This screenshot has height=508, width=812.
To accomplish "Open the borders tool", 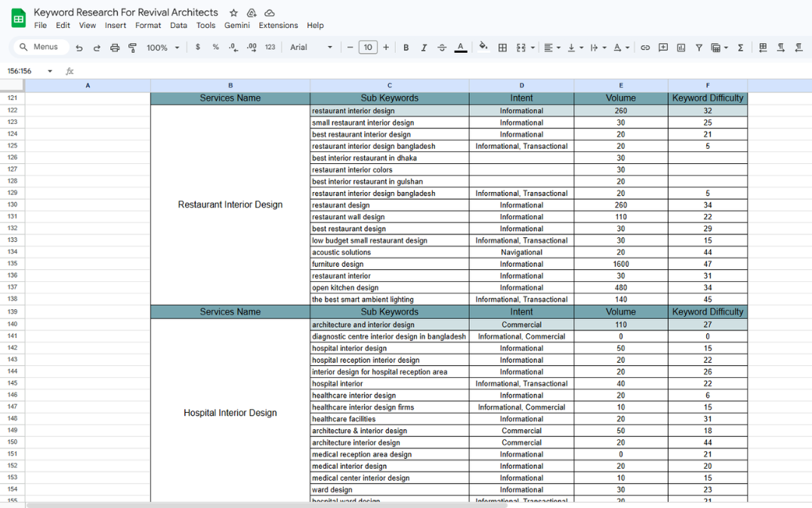I will pos(502,48).
